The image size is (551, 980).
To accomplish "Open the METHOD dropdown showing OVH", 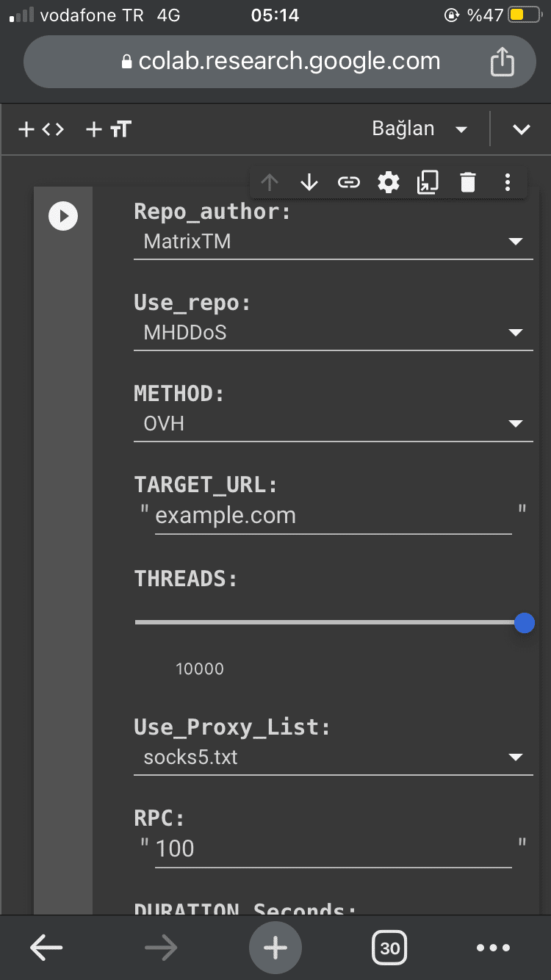I will pos(333,424).
